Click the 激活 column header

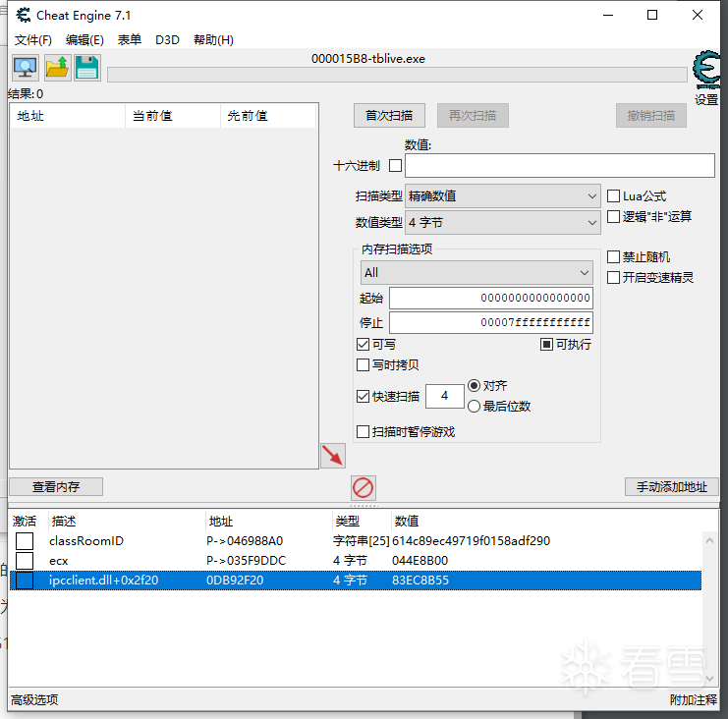28,522
